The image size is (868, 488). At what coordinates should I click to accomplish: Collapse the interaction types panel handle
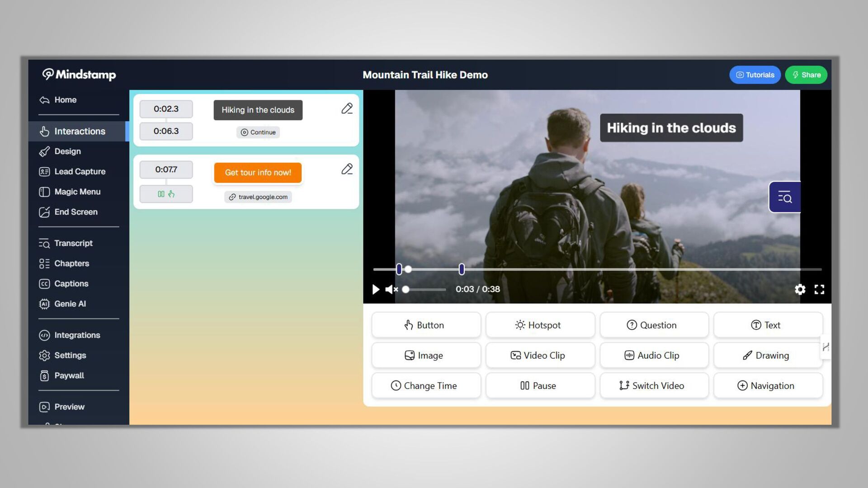826,347
